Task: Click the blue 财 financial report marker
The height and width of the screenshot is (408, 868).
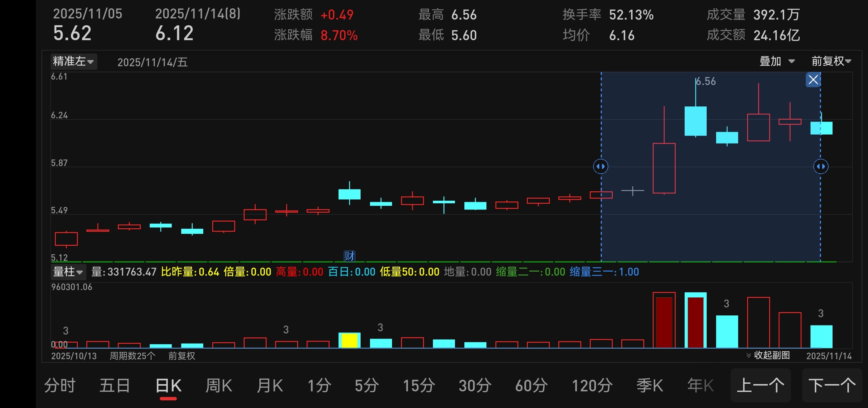Action: pyautogui.click(x=349, y=256)
